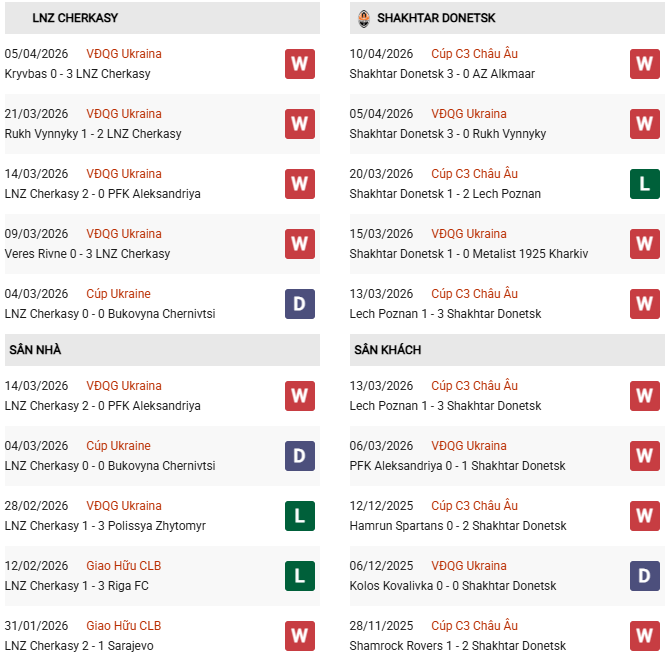666x659 pixels.
Task: Click the win badge for Shakhtar 3 - 0 AZ Alkmaar
Action: tap(644, 64)
